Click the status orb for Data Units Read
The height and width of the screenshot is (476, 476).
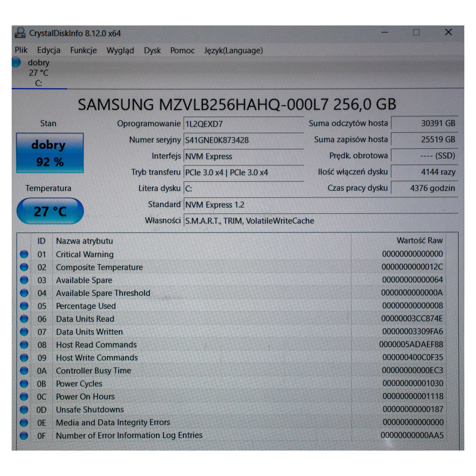[24, 319]
